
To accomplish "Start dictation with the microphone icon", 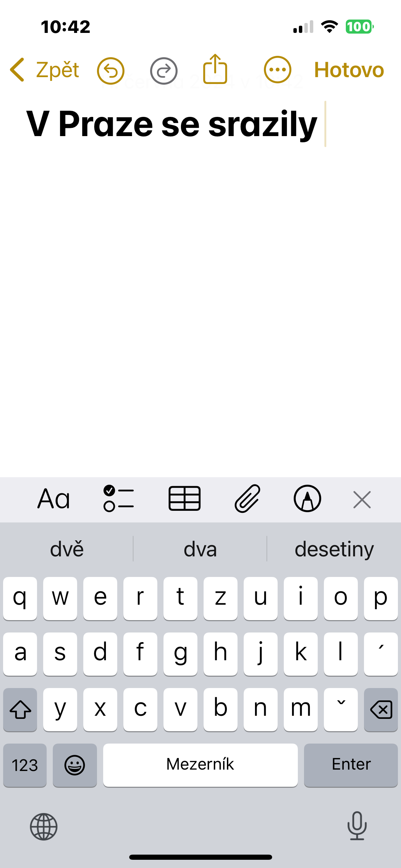I will click(357, 826).
